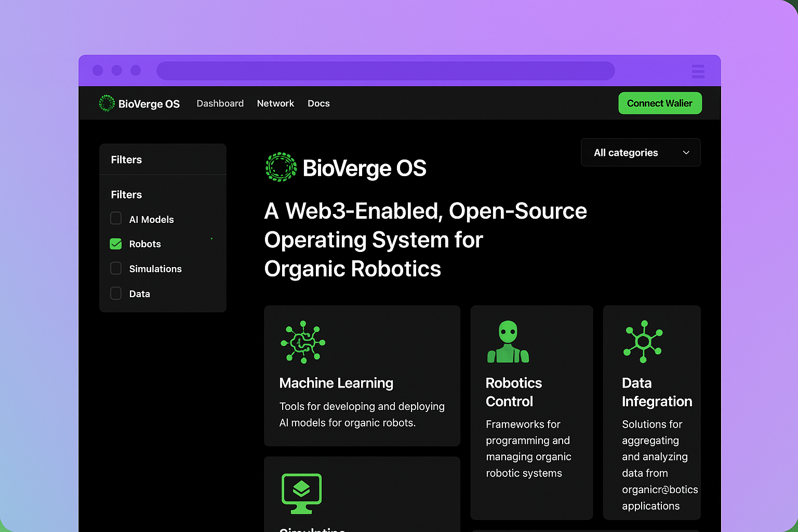Click the browser address bar

click(385, 71)
